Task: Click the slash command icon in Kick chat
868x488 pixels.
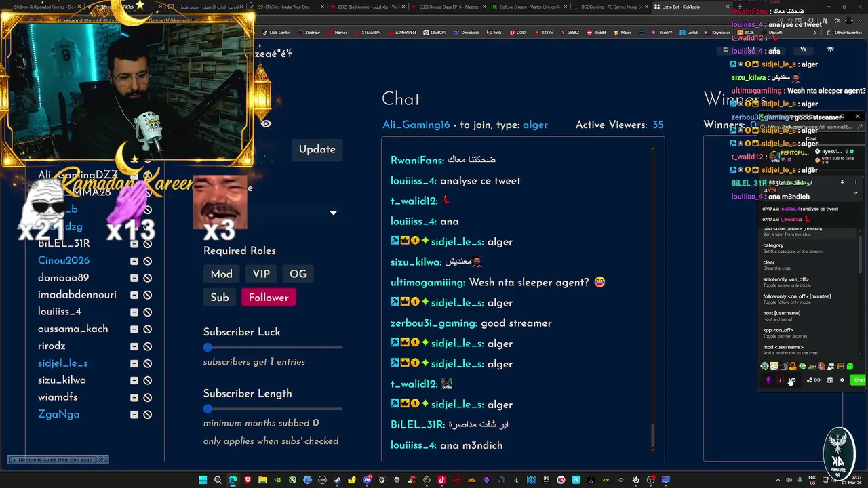Action: pos(781,380)
